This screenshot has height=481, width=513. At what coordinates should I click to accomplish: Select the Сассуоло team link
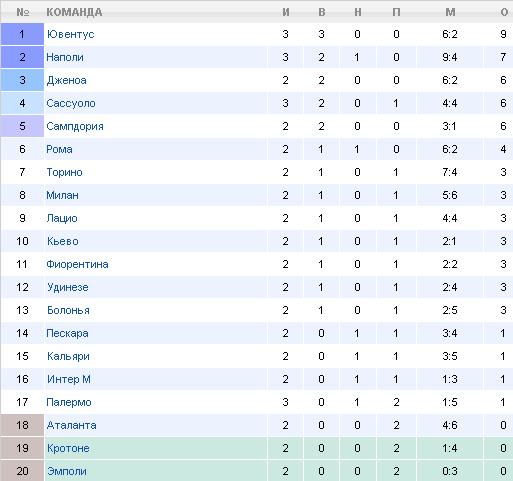pos(71,103)
